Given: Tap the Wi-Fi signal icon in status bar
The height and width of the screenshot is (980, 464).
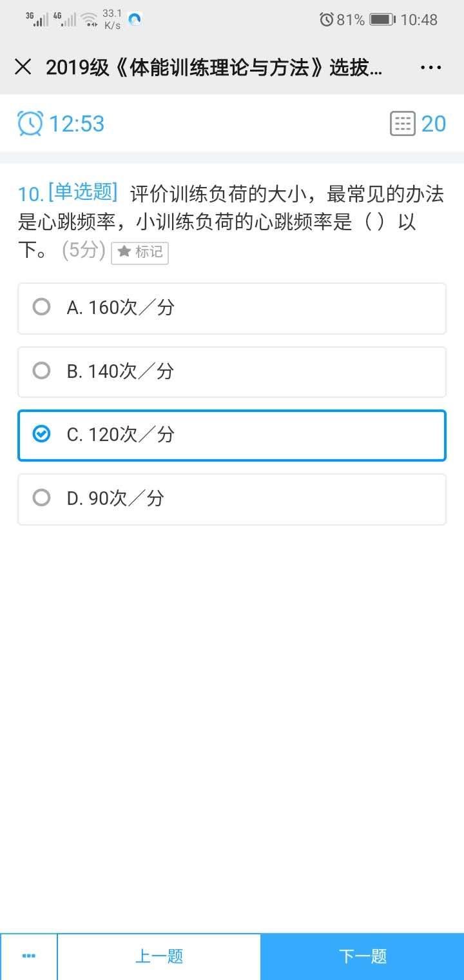Looking at the screenshot, I should coord(89,19).
